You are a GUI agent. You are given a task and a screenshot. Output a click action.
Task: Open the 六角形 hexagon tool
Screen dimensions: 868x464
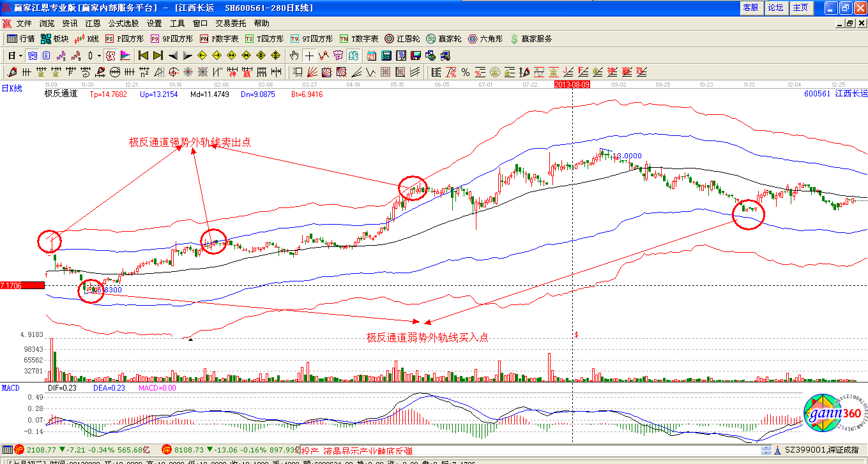pos(485,39)
